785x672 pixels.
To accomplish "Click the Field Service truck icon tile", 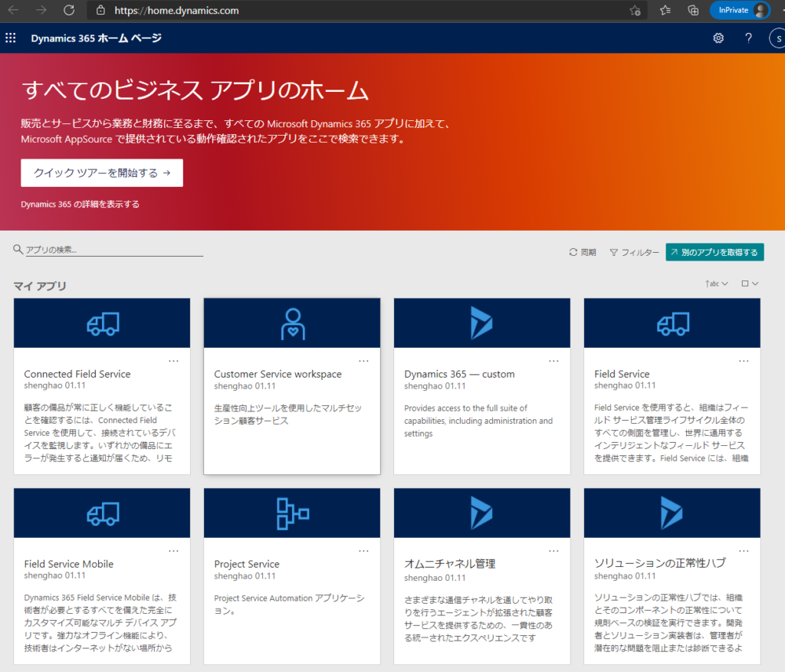I will (x=673, y=324).
